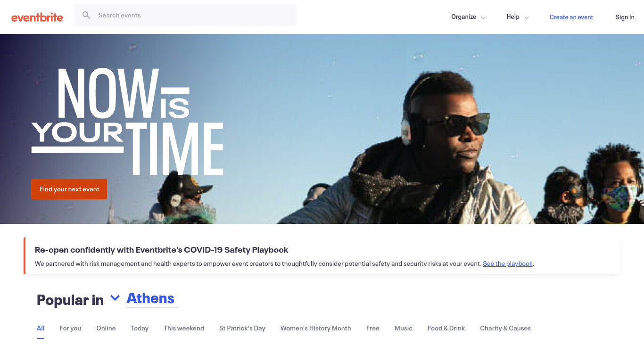Switch to Food & Drink tab
Screen dimensions: 644x362
coord(446,328)
